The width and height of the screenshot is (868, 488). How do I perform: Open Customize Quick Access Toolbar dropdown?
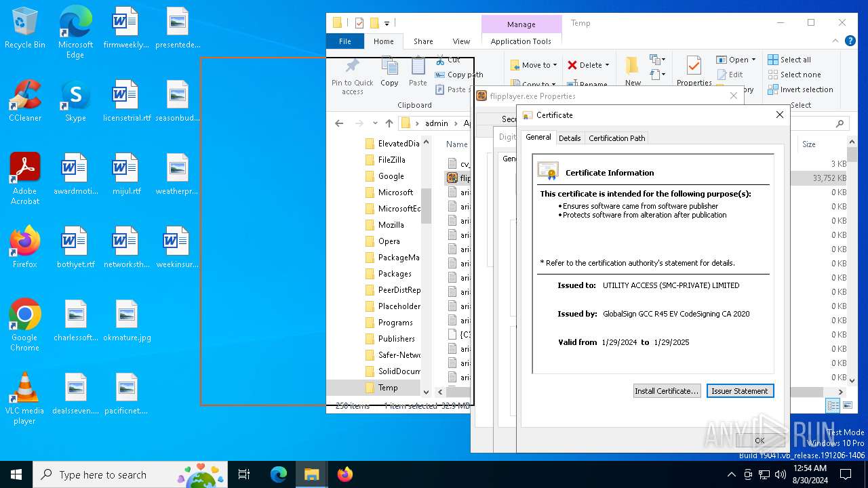[387, 23]
